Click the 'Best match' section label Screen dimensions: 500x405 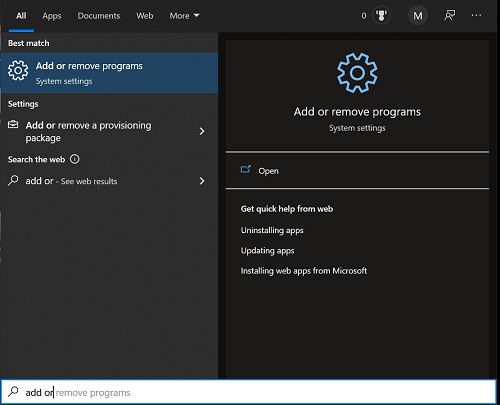click(29, 43)
